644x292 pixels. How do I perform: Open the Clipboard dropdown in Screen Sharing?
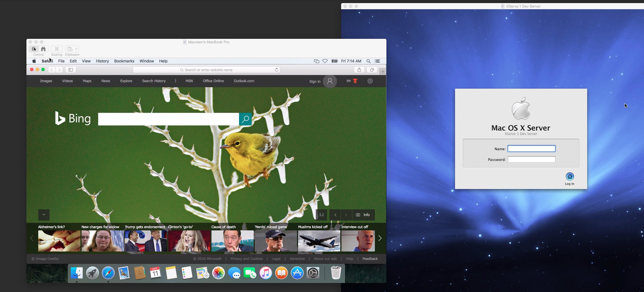(x=72, y=49)
